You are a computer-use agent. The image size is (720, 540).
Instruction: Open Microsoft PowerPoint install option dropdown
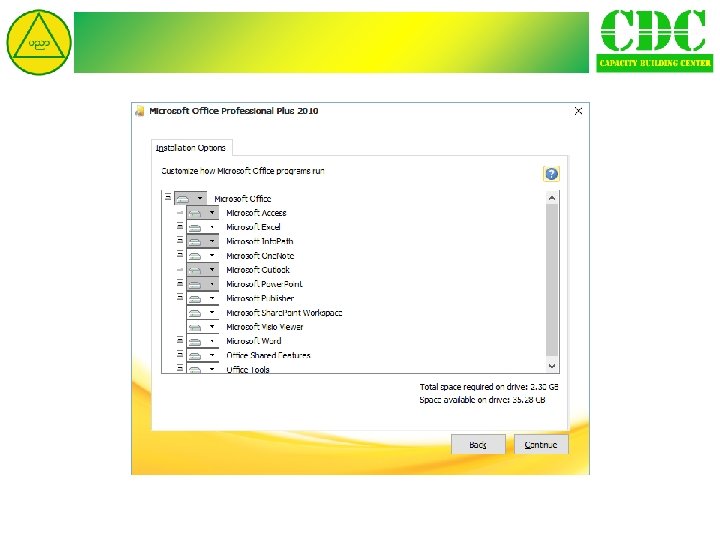[x=202, y=284]
